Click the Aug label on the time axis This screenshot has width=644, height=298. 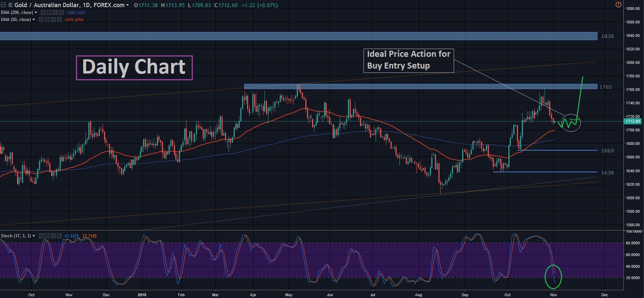pyautogui.click(x=419, y=295)
